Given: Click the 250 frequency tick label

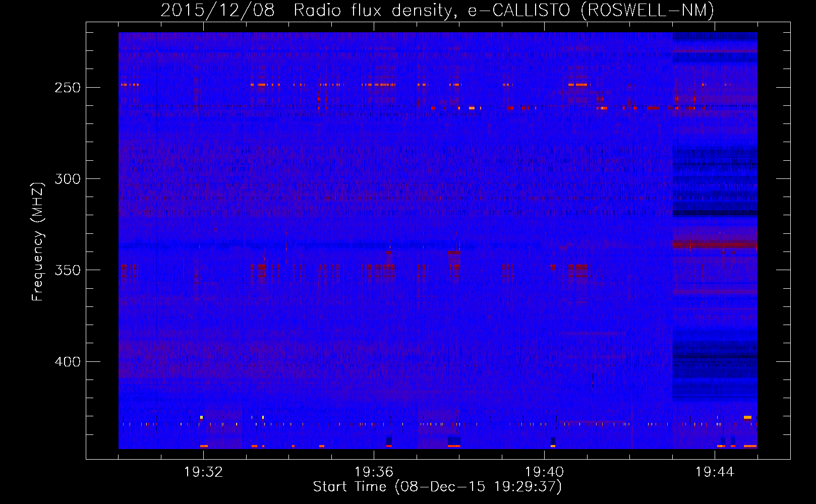Looking at the screenshot, I should pyautogui.click(x=68, y=88).
